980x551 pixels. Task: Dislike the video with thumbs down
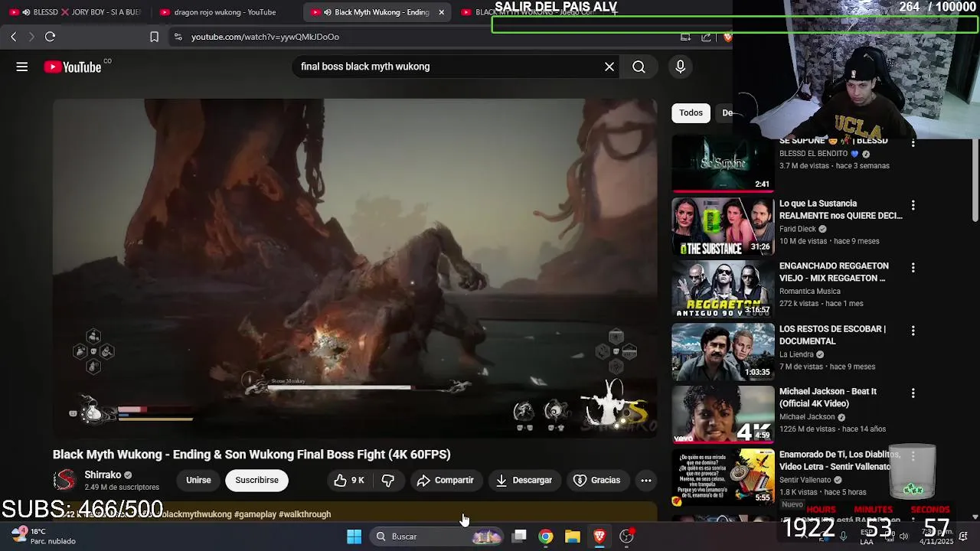tap(388, 481)
